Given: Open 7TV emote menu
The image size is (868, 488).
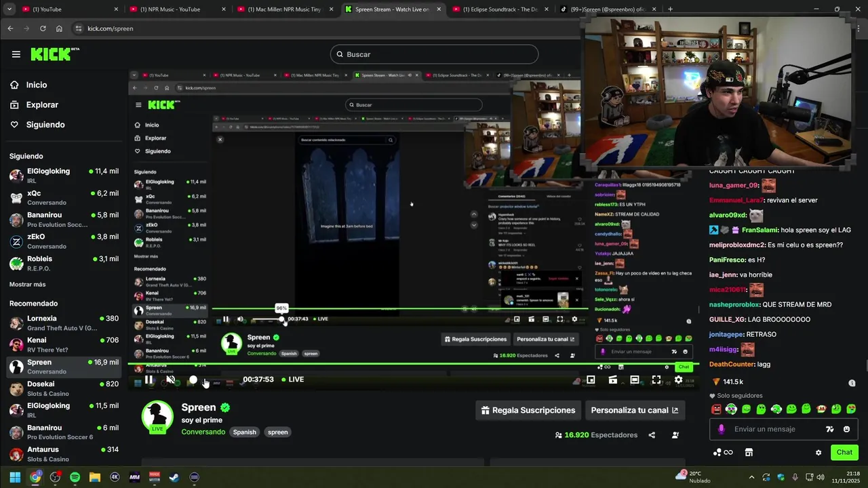Looking at the screenshot, I should [829, 429].
